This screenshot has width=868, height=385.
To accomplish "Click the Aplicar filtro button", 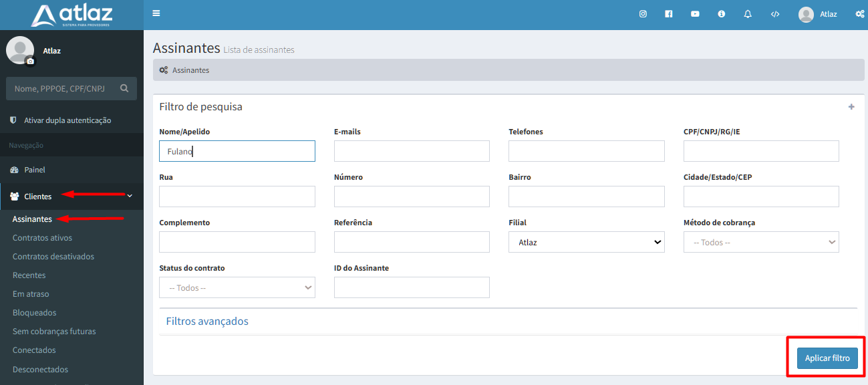I will (x=827, y=358).
